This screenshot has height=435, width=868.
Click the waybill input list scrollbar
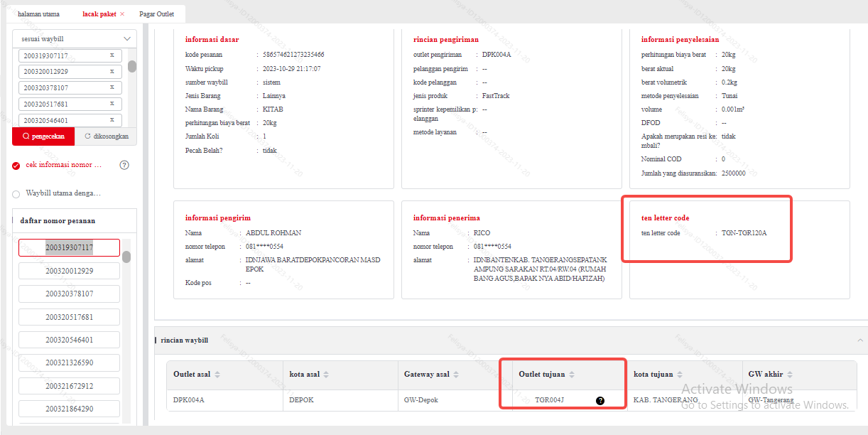[x=132, y=66]
